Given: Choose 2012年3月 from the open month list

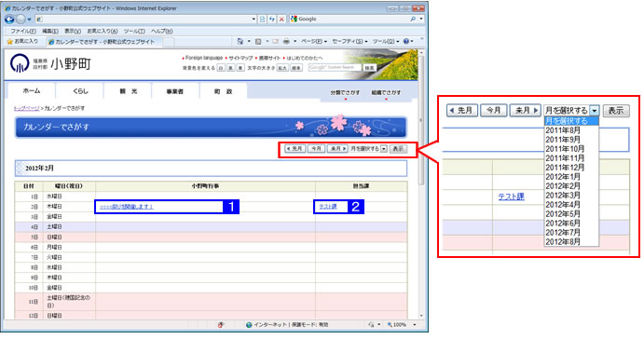Looking at the screenshot, I should pyautogui.click(x=563, y=196).
